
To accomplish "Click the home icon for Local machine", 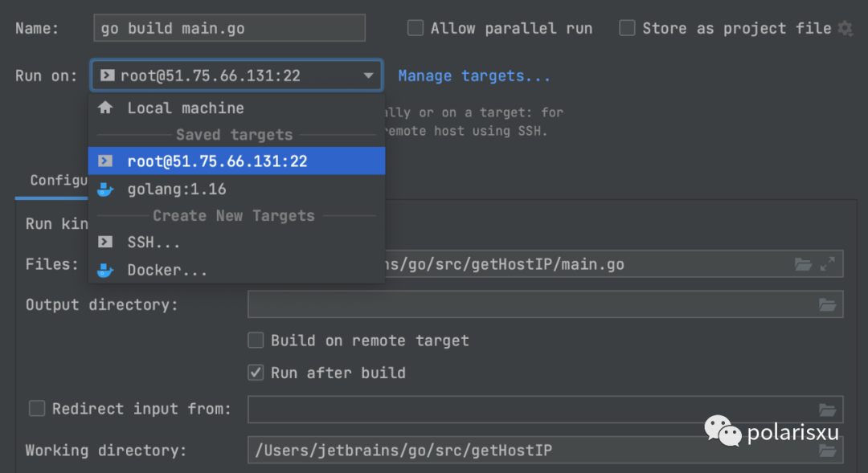I will pyautogui.click(x=105, y=108).
